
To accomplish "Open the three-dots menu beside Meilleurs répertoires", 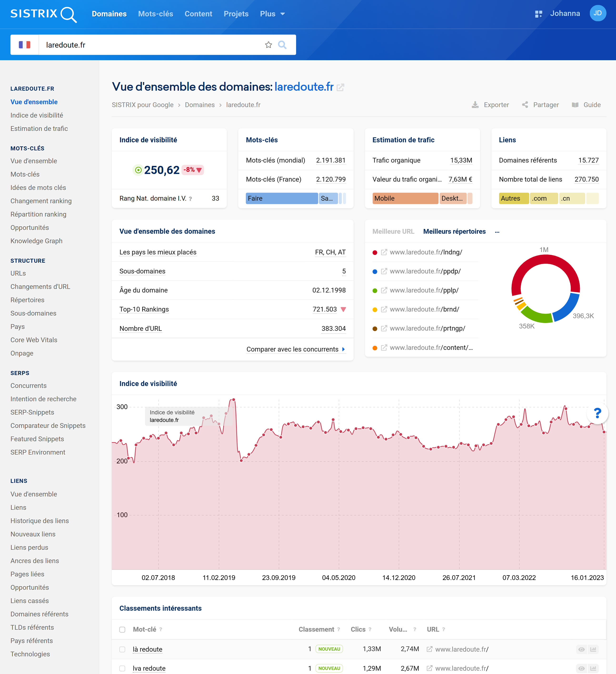I will click(497, 232).
